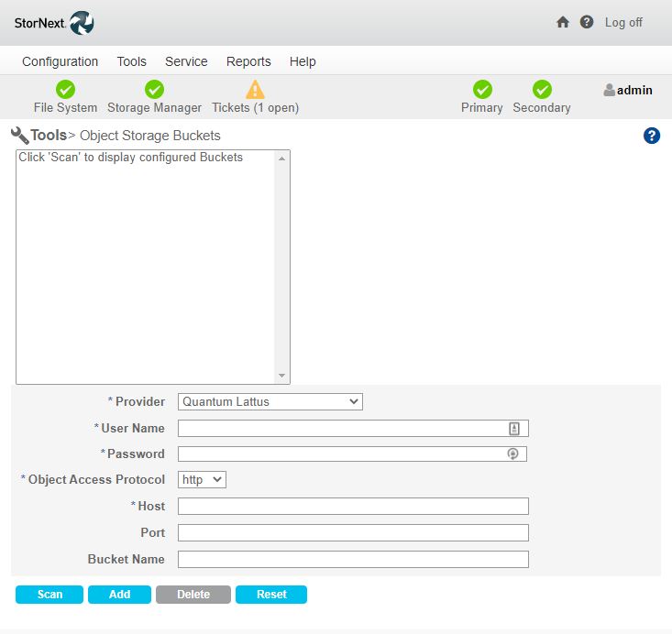The height and width of the screenshot is (634, 672).
Task: Click the 'Click Scan to display configured Buckets' text
Action: 131,158
